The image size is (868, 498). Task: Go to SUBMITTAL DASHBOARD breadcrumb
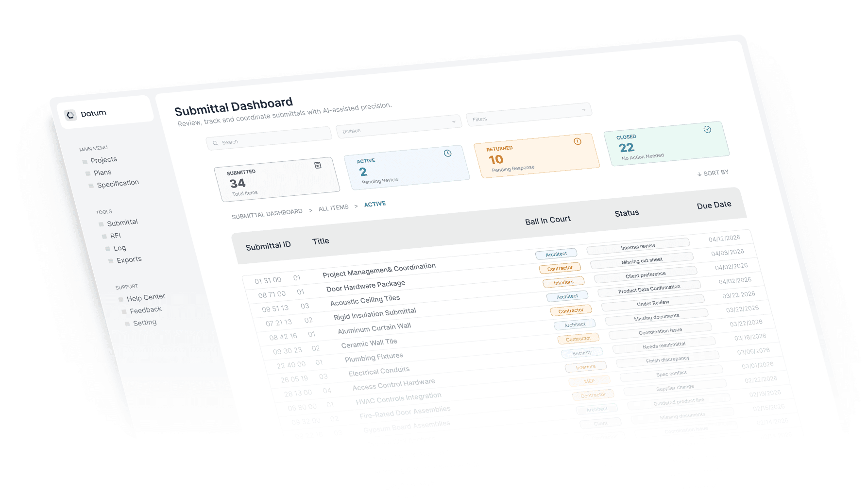(x=267, y=214)
